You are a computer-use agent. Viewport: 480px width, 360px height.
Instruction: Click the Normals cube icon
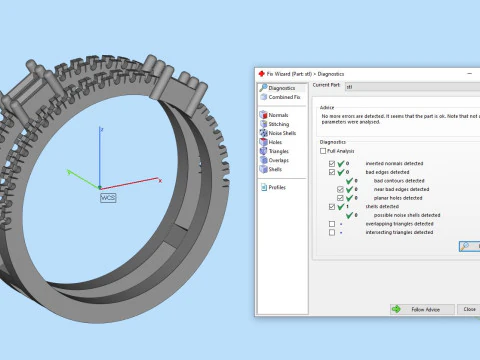click(263, 115)
